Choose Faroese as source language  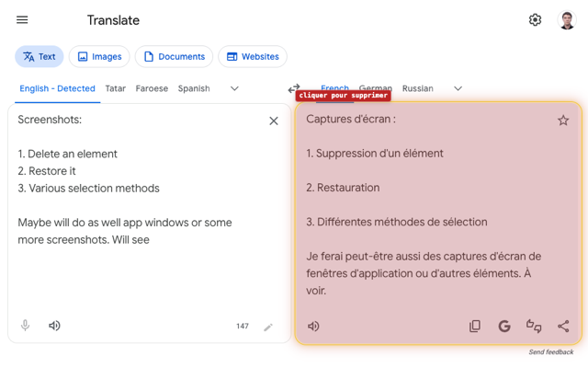click(x=152, y=88)
